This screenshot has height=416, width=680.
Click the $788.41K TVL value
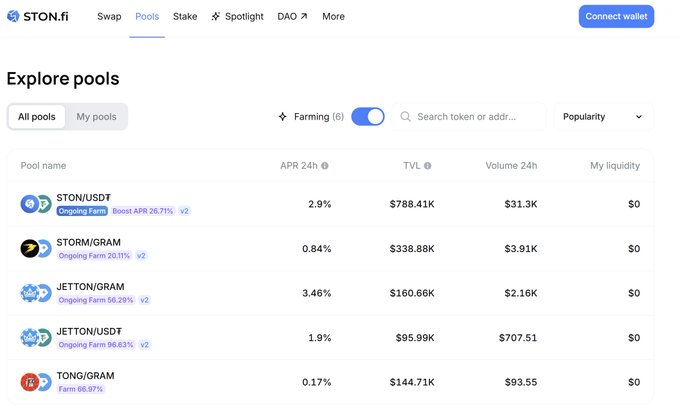412,204
